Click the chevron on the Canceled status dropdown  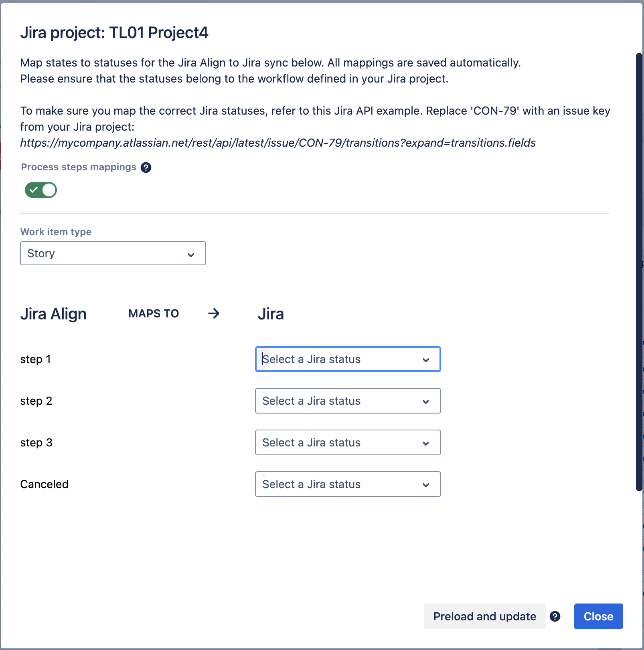(x=426, y=484)
